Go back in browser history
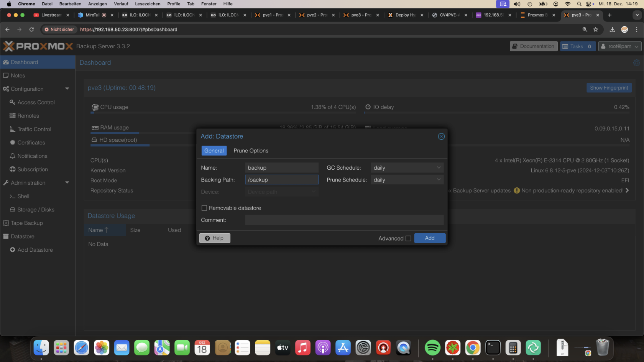The width and height of the screenshot is (644, 362). tap(7, 29)
